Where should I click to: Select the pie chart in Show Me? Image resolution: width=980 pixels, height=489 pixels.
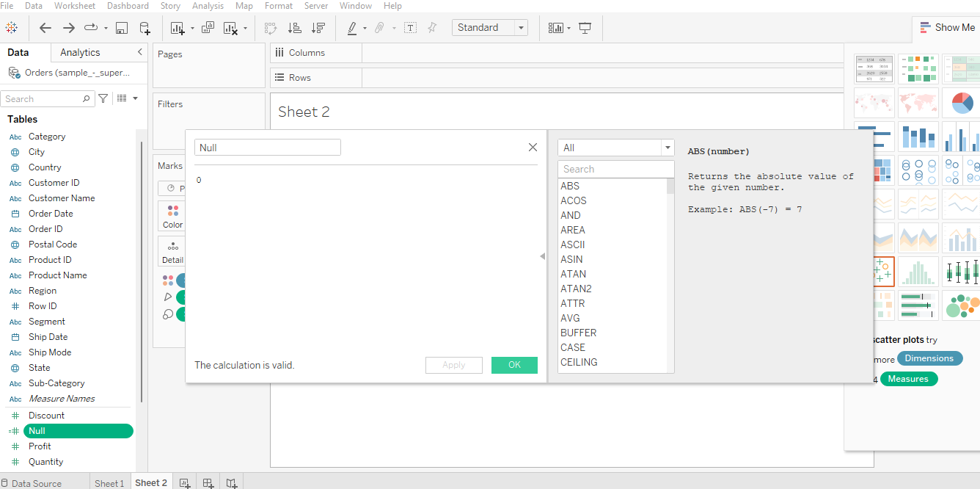pyautogui.click(x=962, y=103)
